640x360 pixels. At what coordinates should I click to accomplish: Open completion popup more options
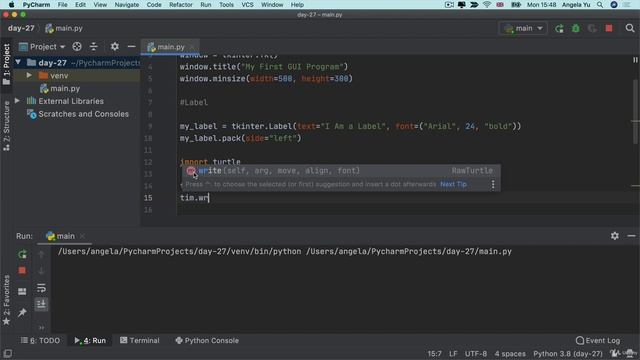click(493, 184)
